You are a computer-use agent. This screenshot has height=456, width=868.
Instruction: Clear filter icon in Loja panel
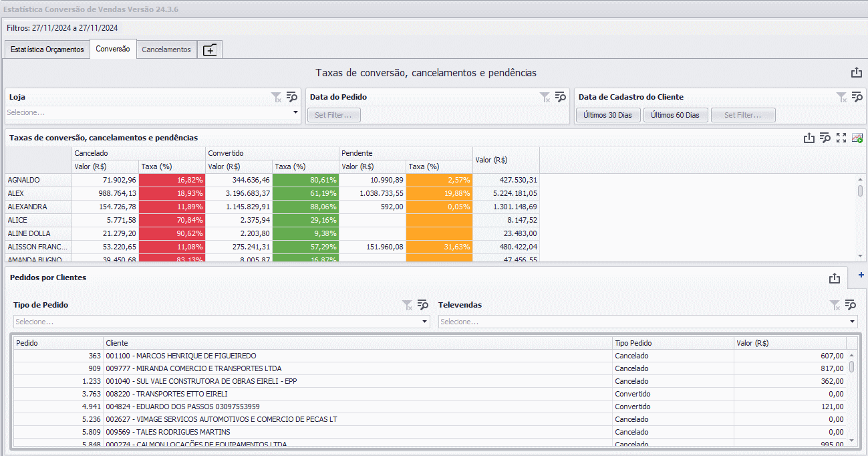tap(277, 97)
